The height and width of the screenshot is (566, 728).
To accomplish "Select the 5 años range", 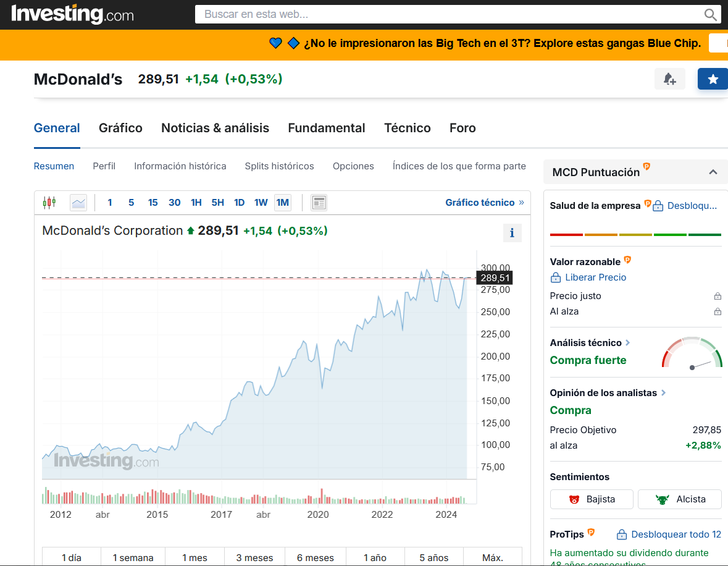I will [x=434, y=557].
